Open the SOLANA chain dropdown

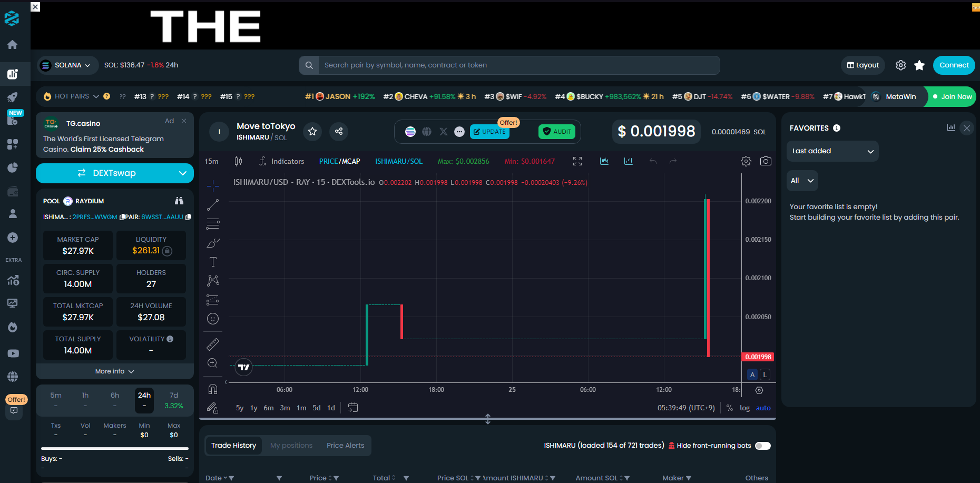tap(67, 65)
